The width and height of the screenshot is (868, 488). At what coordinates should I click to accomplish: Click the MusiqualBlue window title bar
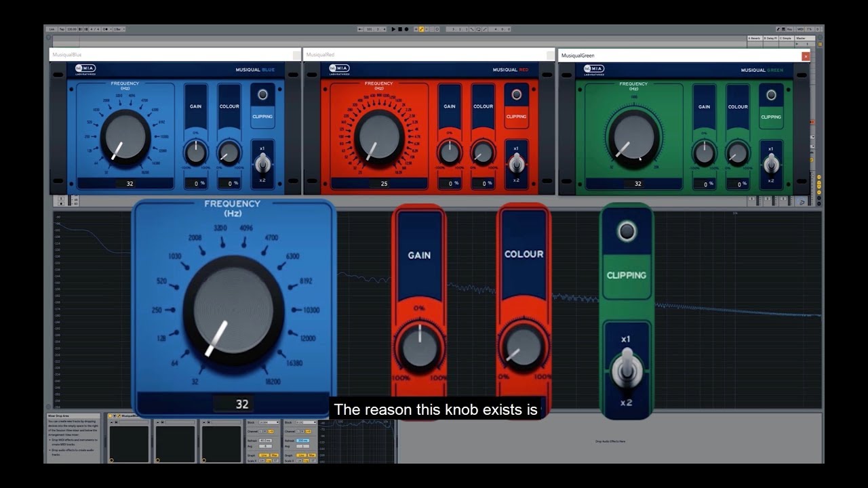click(175, 54)
